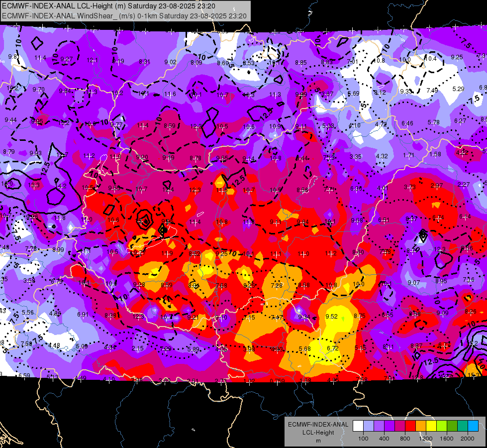Image resolution: width=487 pixels, height=448 pixels.
Task: Click the map value '7.15'
Action: (249, 318)
